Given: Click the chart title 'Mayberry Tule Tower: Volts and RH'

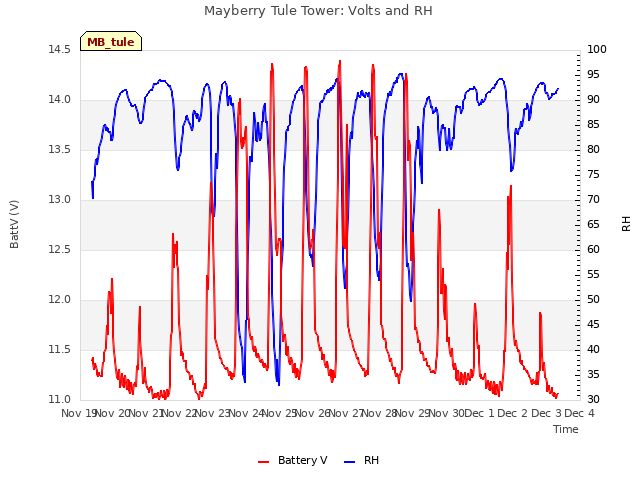Looking at the screenshot, I should [318, 10].
